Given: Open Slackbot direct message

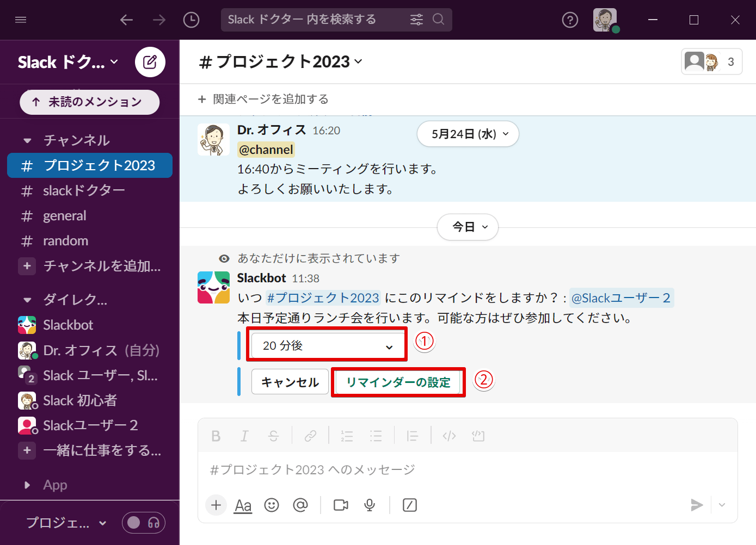Looking at the screenshot, I should (x=90, y=325).
